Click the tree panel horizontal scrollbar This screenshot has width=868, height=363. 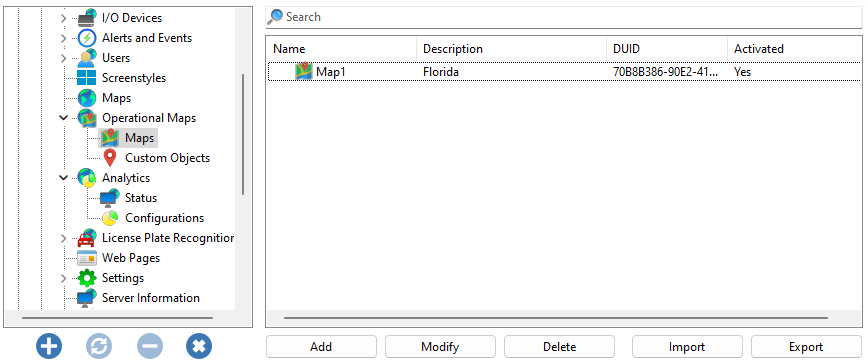click(117, 318)
